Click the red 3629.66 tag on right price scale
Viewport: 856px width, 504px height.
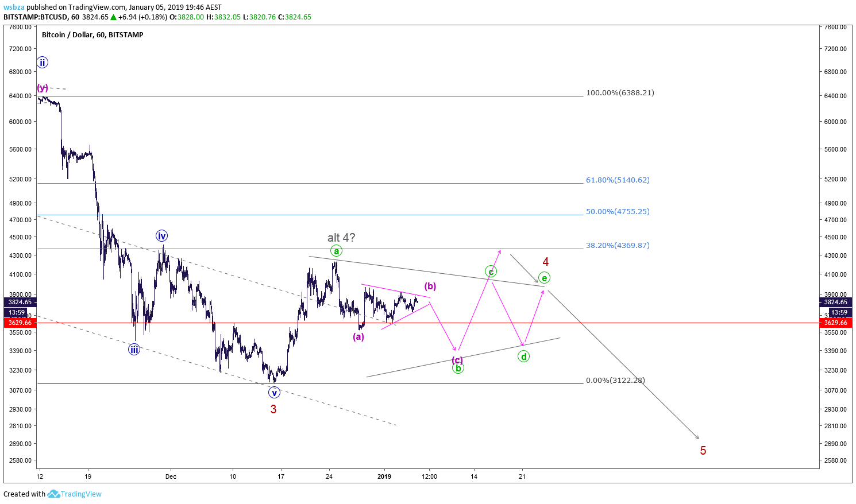(836, 323)
